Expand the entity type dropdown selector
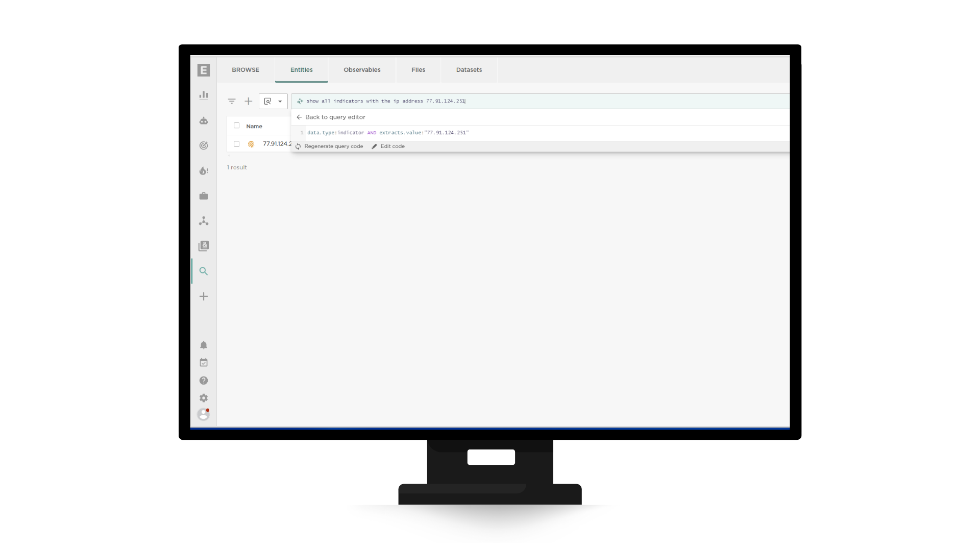Screen dimensions: 980x551 click(x=281, y=102)
